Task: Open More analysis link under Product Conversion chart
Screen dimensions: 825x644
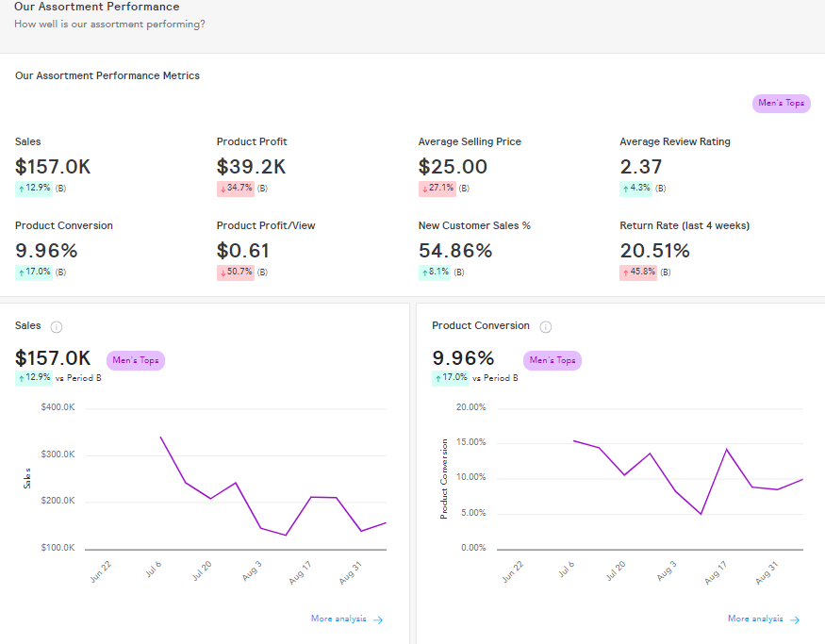Action: coord(764,619)
